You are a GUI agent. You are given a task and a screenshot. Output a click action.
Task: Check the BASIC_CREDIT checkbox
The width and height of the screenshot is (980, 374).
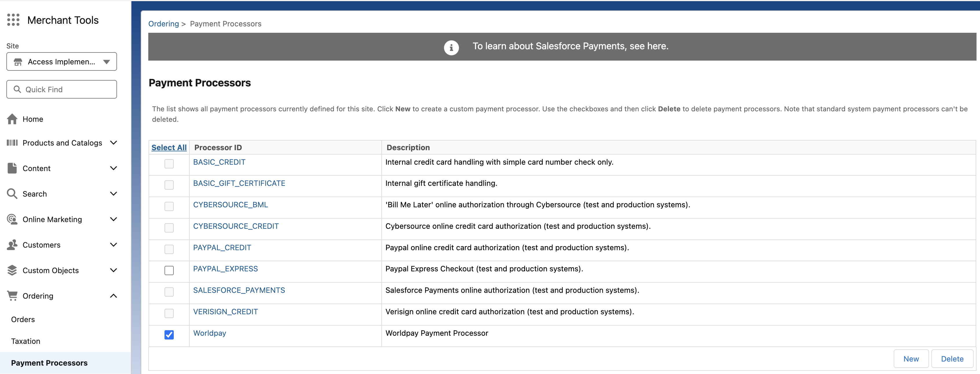coord(169,164)
